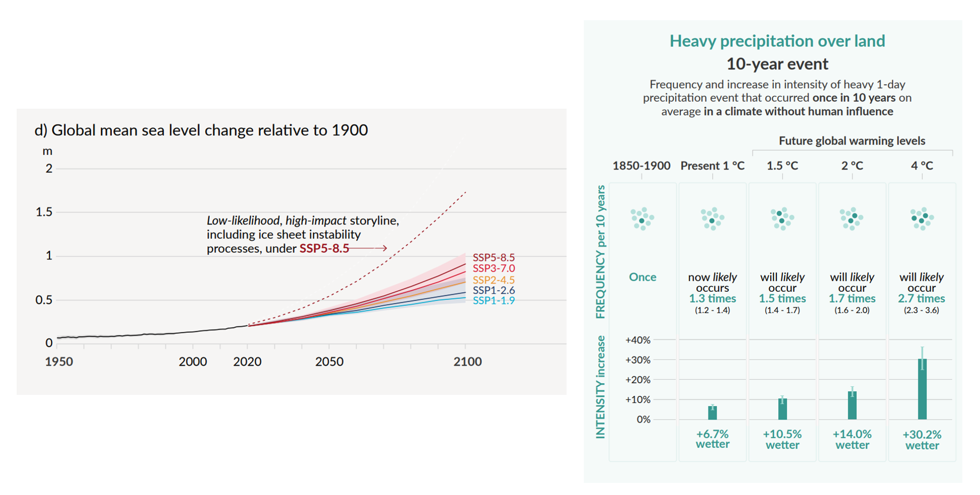The height and width of the screenshot is (495, 980).
Task: Click the intensity bar above +14.0% wetter
Action: (852, 405)
